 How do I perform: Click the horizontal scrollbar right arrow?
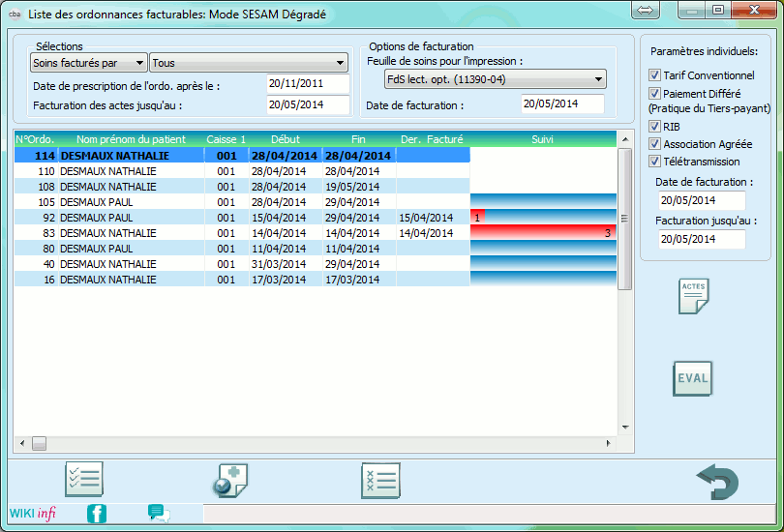click(609, 443)
